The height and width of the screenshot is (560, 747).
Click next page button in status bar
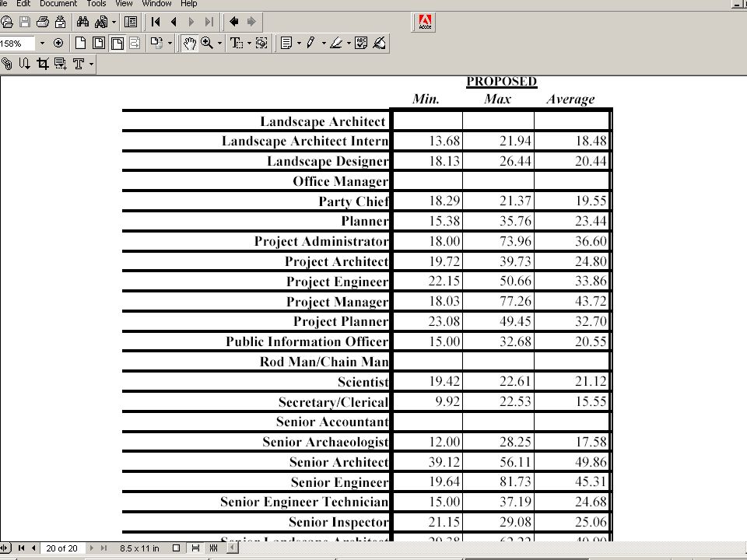click(92, 548)
